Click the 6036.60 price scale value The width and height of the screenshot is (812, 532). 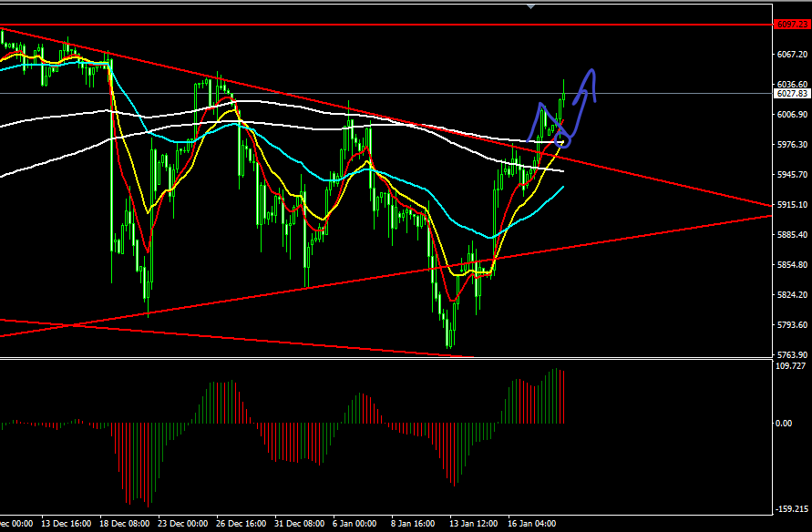click(792, 85)
